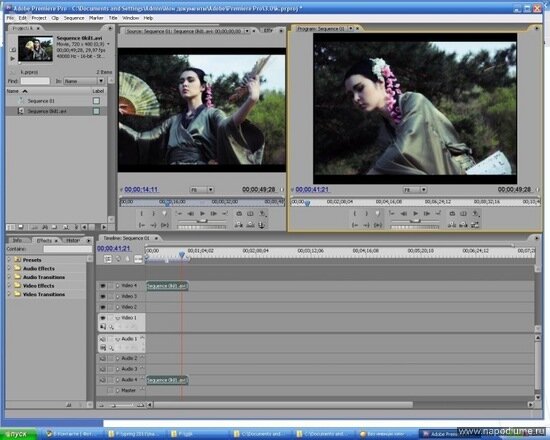Set Out point in Program monitor

click(366, 213)
